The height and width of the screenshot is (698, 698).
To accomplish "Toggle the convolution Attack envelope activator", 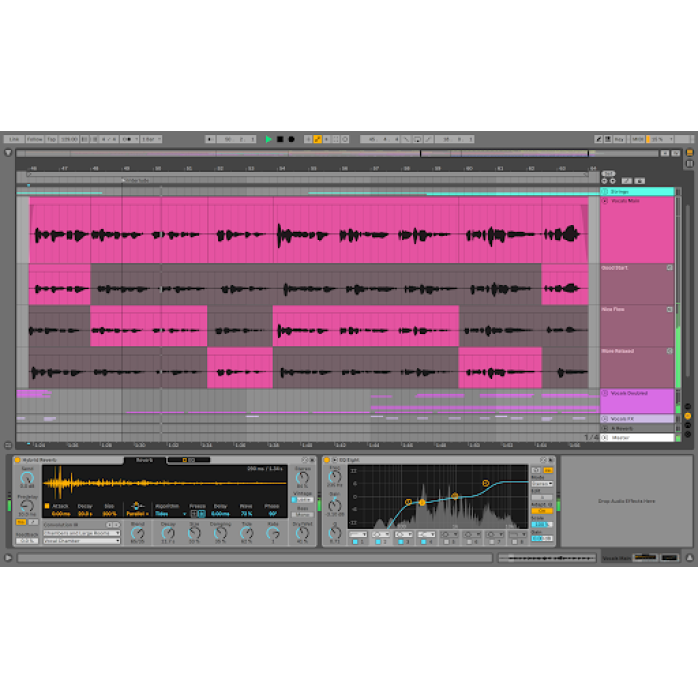I will click(47, 506).
